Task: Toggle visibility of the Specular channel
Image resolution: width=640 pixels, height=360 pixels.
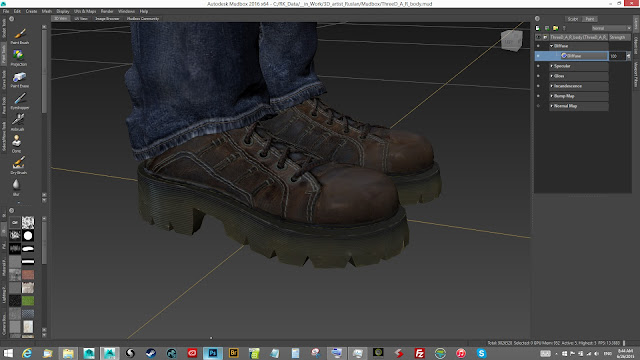Action: pos(538,66)
